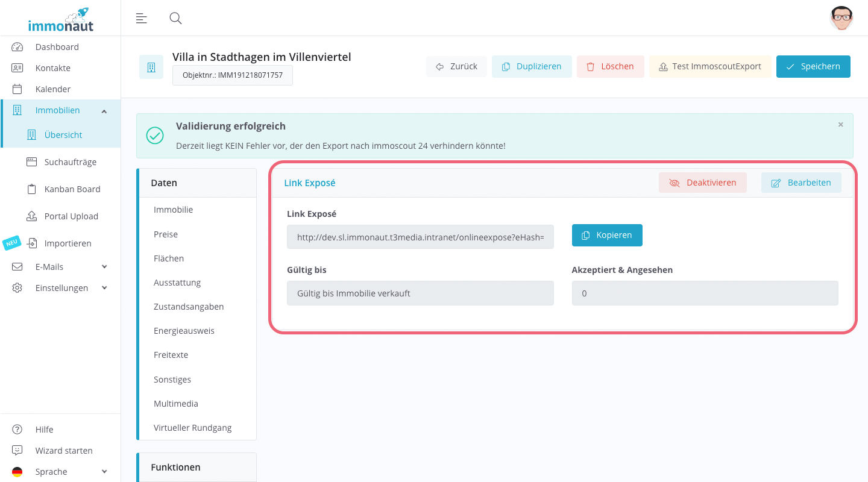Viewport: 868px width, 482px height.
Task: Click the Link Exposé URL field
Action: pyautogui.click(x=420, y=237)
